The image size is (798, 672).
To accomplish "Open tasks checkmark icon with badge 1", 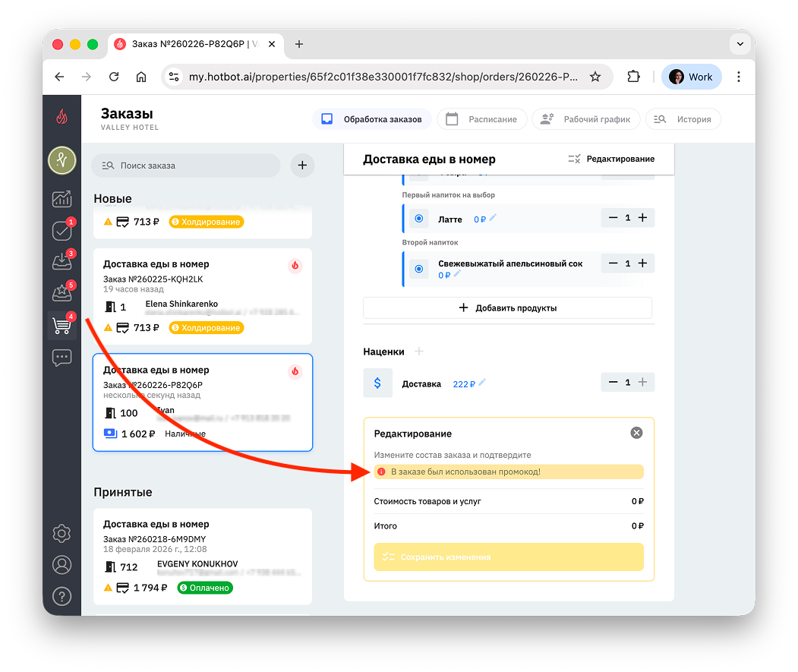I will pyautogui.click(x=62, y=230).
